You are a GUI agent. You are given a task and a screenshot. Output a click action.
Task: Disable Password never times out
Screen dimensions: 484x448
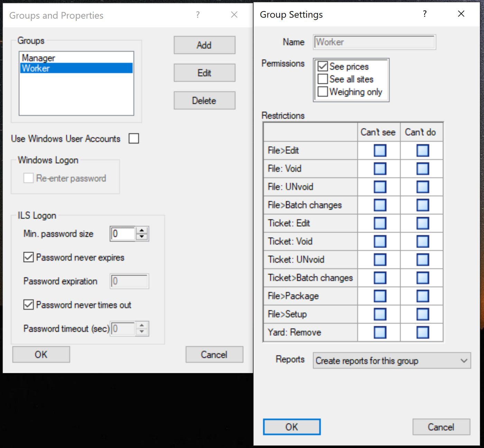pyautogui.click(x=28, y=304)
